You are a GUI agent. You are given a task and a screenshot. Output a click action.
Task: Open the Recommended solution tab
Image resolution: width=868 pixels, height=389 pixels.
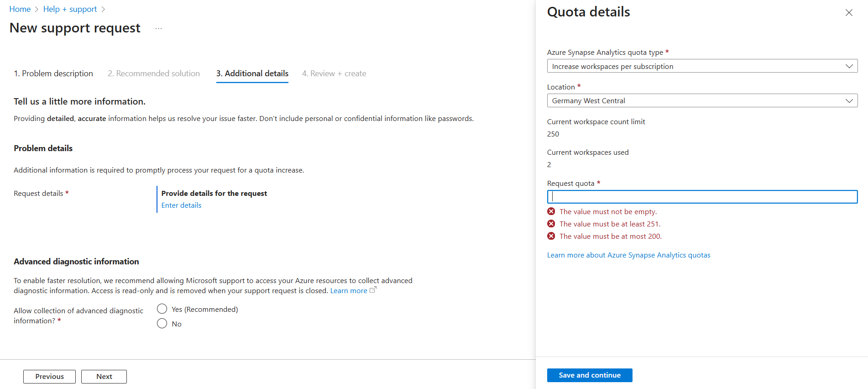tap(154, 74)
